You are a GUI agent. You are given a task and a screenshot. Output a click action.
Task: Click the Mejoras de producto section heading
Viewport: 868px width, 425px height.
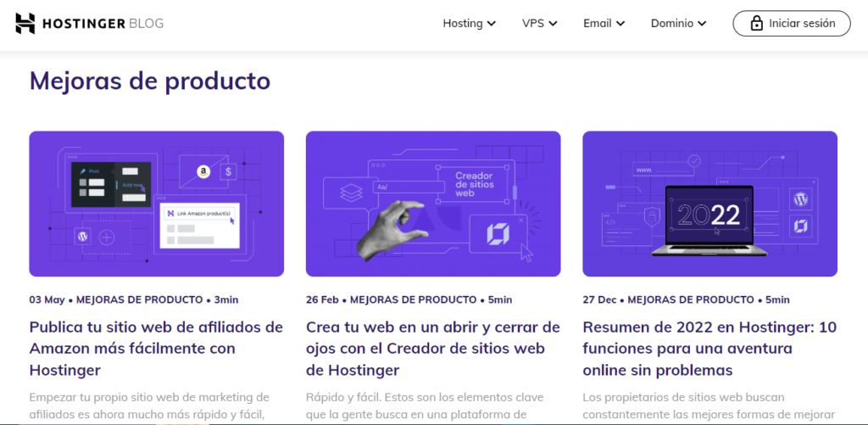point(150,81)
